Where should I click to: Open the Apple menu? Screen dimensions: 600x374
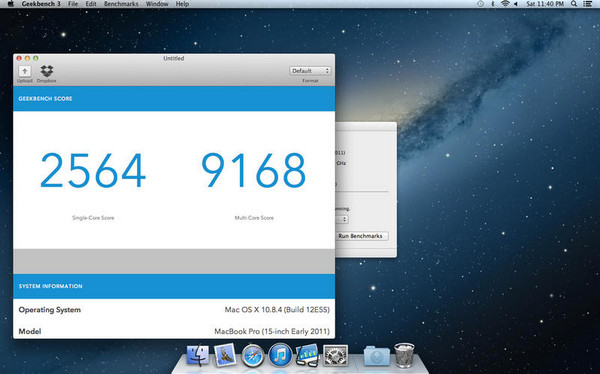pyautogui.click(x=10, y=4)
